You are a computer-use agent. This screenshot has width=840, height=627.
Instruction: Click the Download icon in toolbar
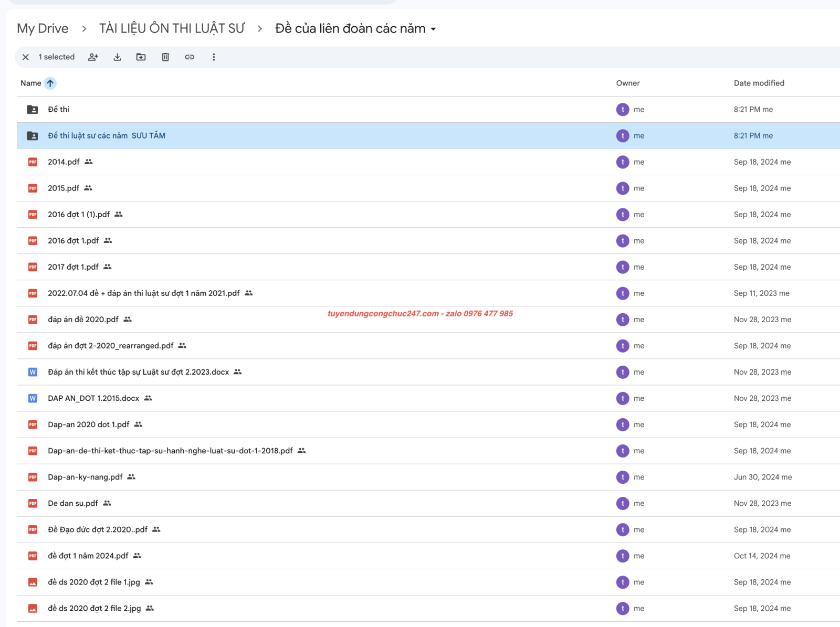point(117,57)
